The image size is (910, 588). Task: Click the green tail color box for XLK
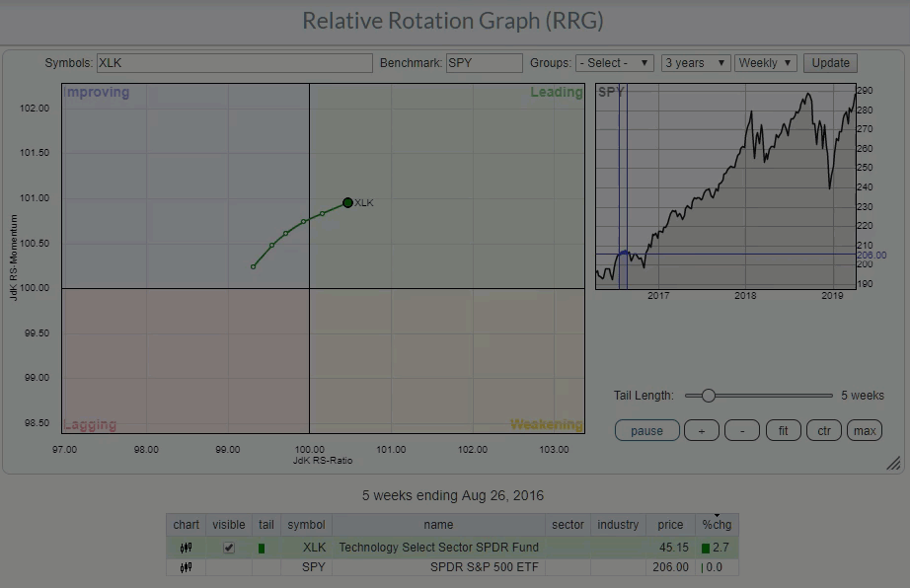coord(262,548)
